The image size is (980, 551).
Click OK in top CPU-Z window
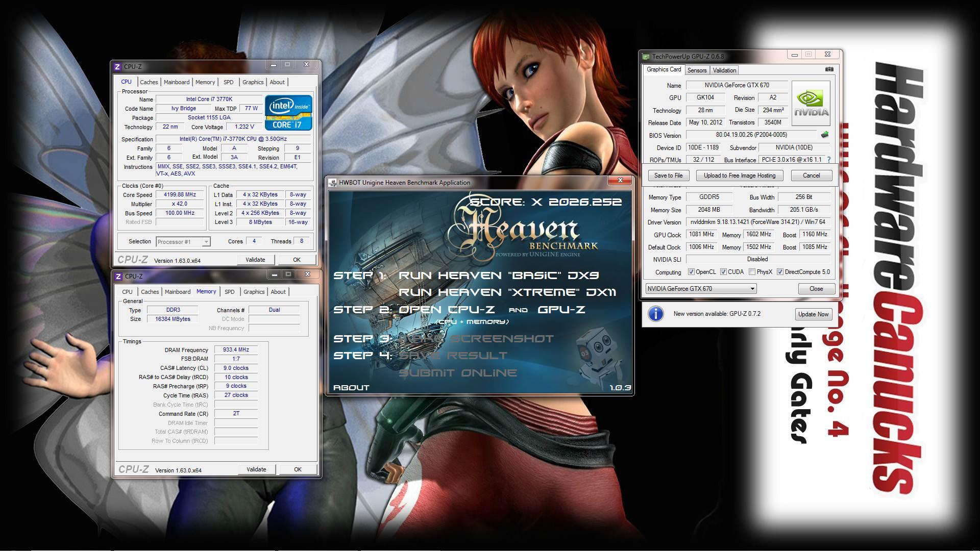(297, 260)
